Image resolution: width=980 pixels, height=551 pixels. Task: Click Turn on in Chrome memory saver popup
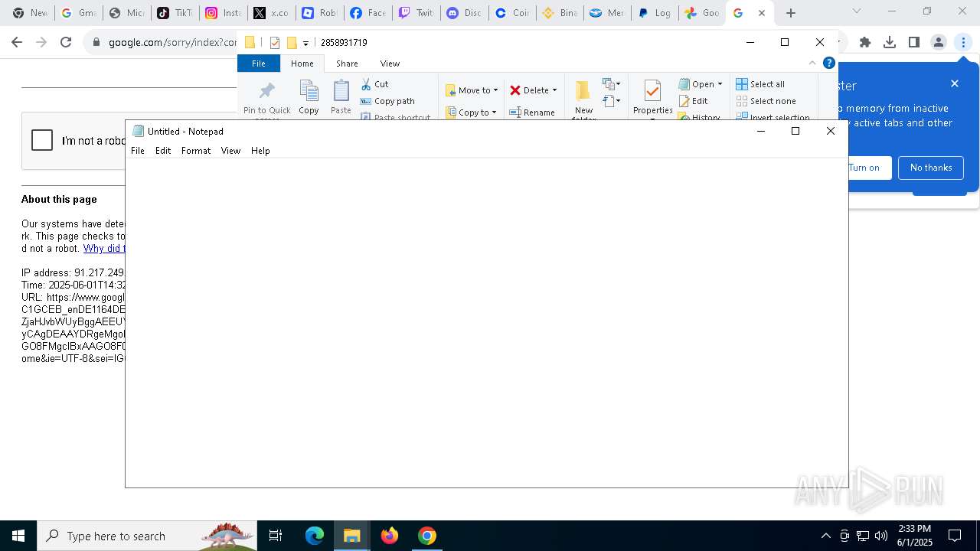864,168
